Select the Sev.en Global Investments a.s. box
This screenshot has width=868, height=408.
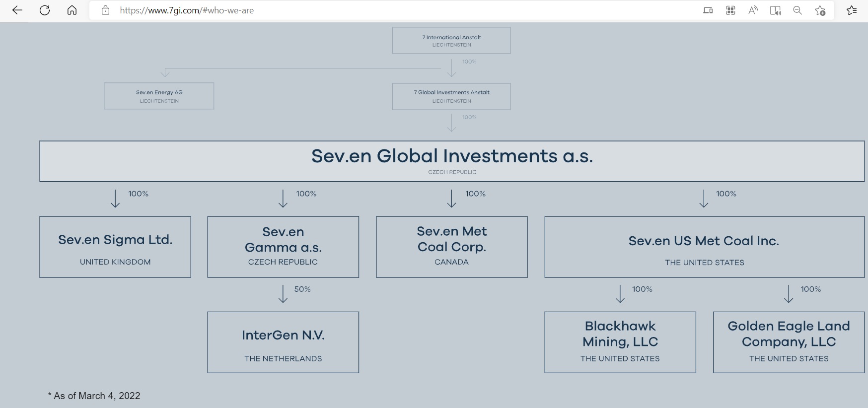click(x=452, y=161)
